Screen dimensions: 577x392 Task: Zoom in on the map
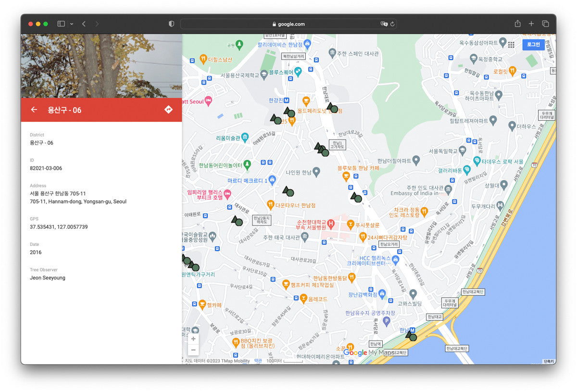tap(193, 339)
